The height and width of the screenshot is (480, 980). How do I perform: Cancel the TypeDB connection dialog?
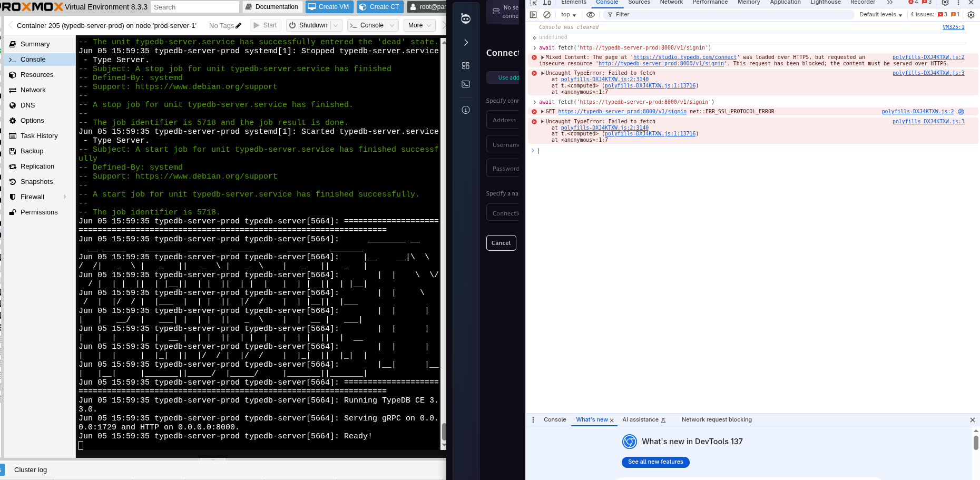coord(501,243)
